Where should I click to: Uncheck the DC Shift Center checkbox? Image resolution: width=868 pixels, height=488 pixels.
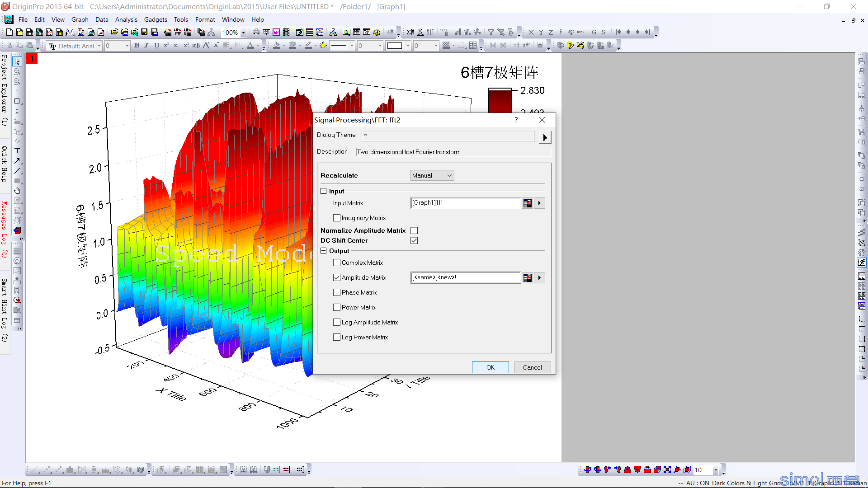414,240
